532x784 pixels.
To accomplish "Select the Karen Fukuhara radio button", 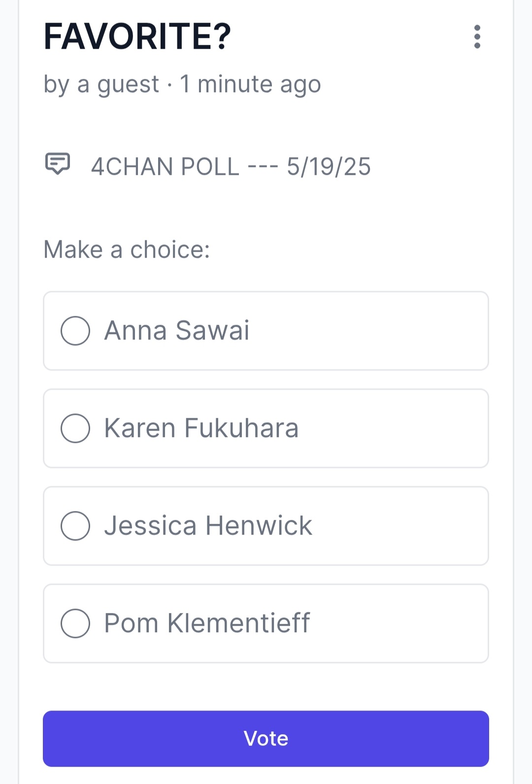I will point(75,428).
